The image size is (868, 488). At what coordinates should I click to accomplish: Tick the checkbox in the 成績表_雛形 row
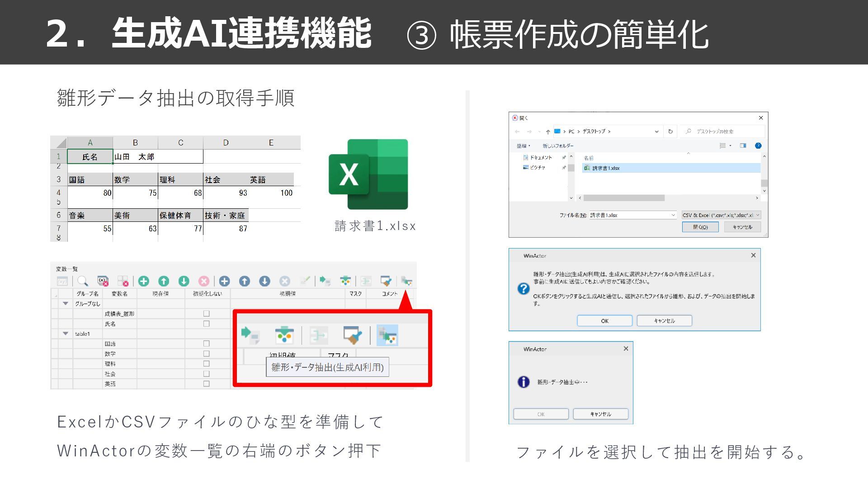(x=207, y=314)
